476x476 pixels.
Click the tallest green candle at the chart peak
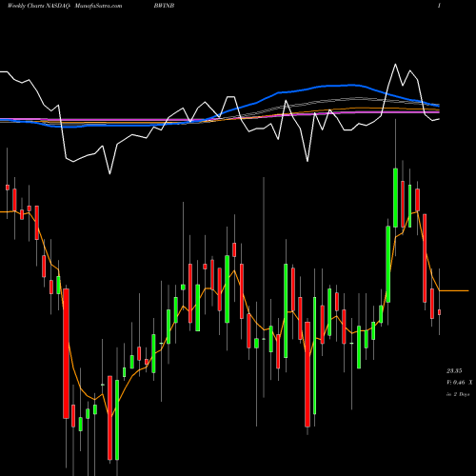[395, 198]
